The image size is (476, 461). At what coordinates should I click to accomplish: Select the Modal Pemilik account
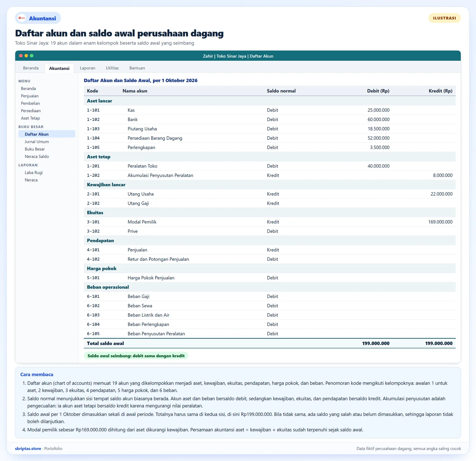[142, 222]
